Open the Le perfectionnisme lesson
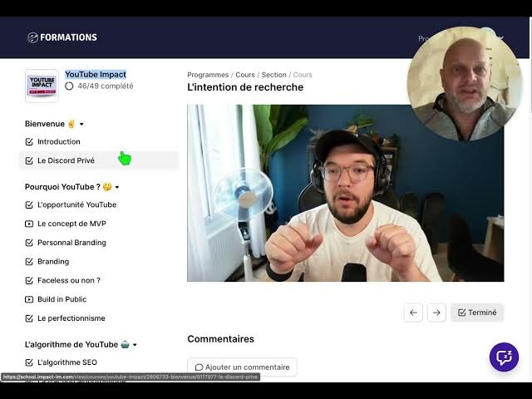The height and width of the screenshot is (399, 532). tap(71, 318)
